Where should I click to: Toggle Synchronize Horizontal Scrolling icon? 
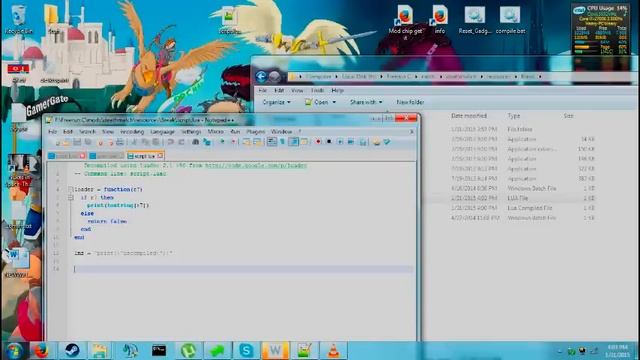(257, 142)
